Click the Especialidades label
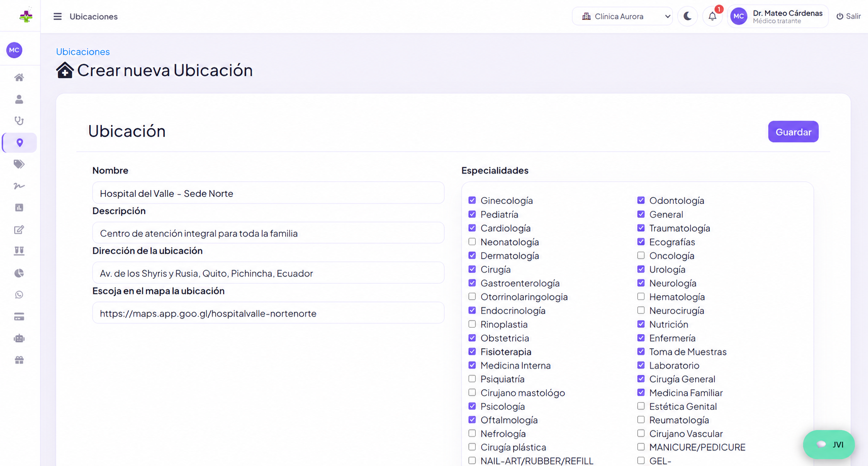Viewport: 868px width, 466px height. [495, 170]
